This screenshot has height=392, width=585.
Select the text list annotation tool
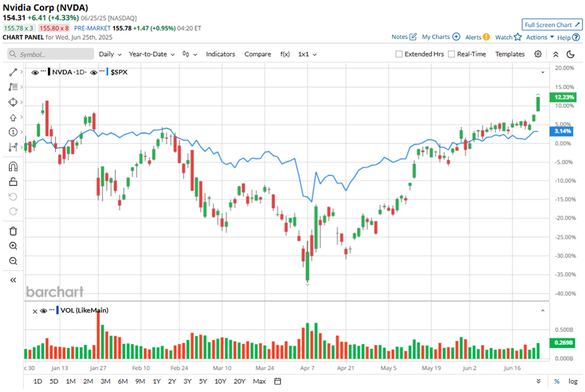tap(13, 87)
